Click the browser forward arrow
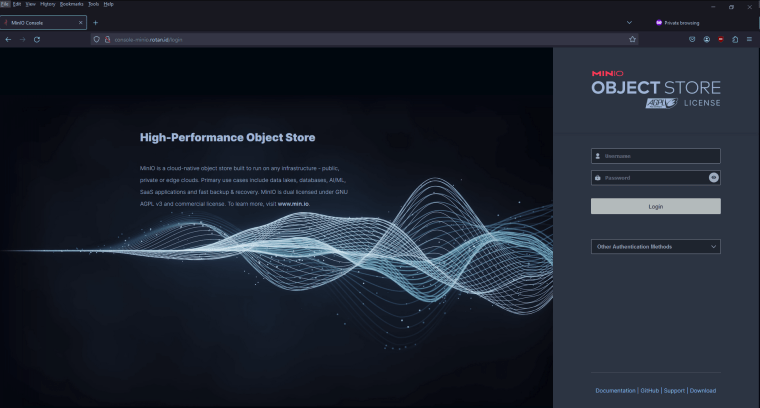 click(22, 40)
